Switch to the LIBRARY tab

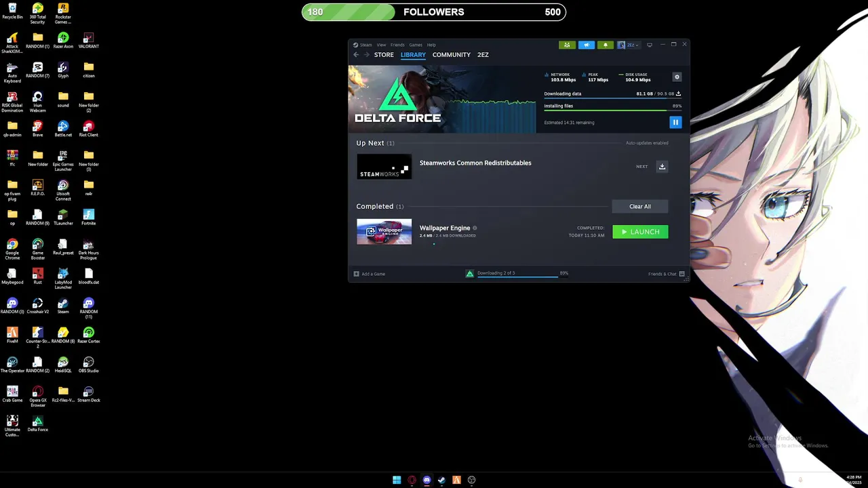point(413,55)
